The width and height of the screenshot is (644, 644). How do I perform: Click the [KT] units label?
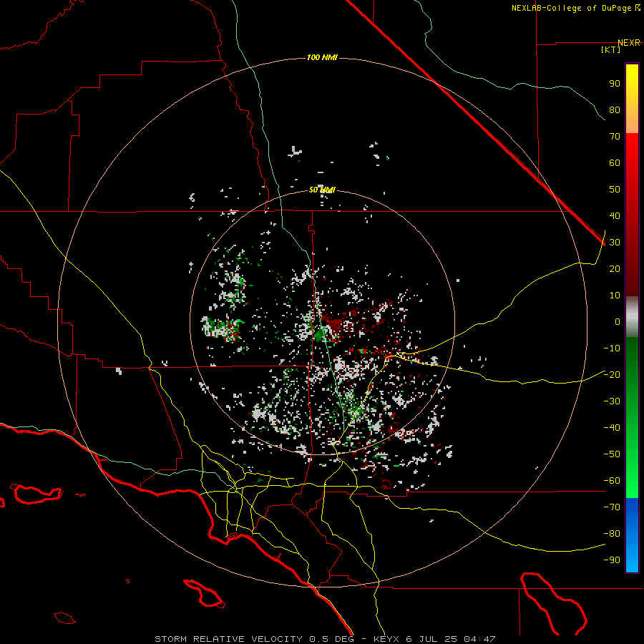pyautogui.click(x=611, y=49)
